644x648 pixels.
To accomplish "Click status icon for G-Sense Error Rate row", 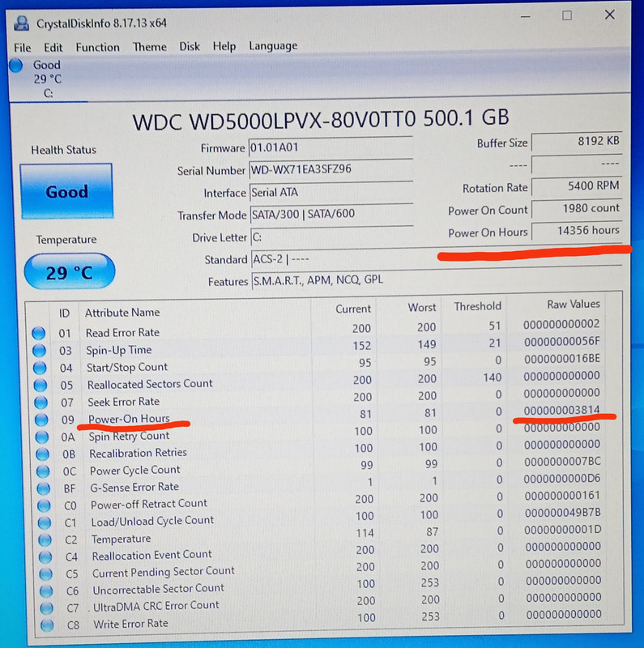I will pos(44,488).
